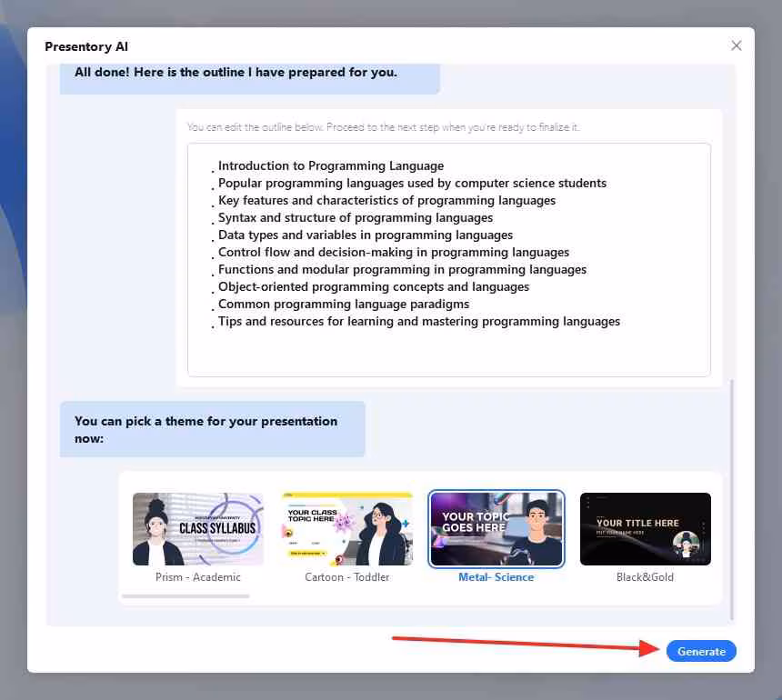Click 'Introduction to Programming Language' outline line
This screenshot has width=782, height=700.
point(331,165)
